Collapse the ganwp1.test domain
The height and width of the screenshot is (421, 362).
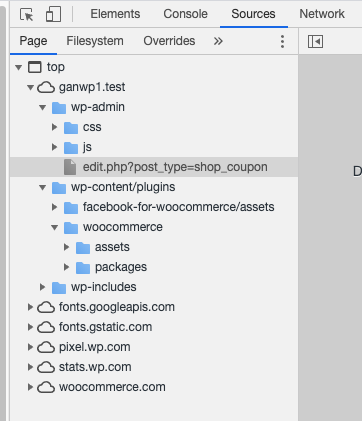31,87
